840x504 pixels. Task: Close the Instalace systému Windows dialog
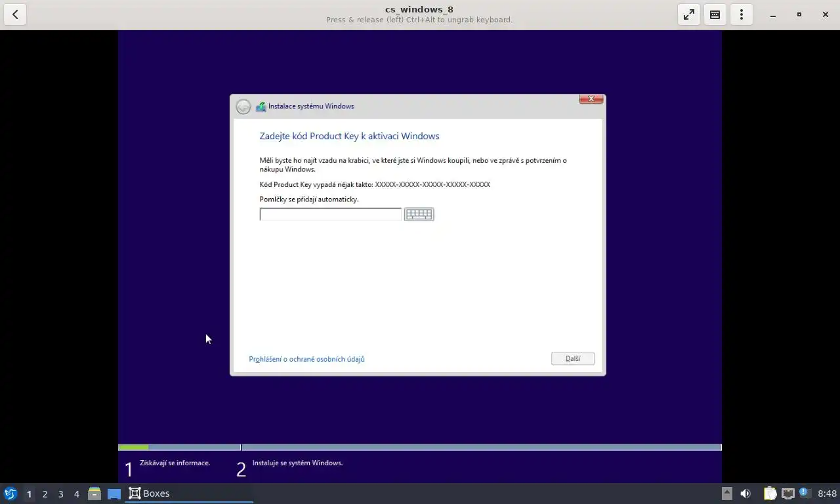tap(591, 99)
